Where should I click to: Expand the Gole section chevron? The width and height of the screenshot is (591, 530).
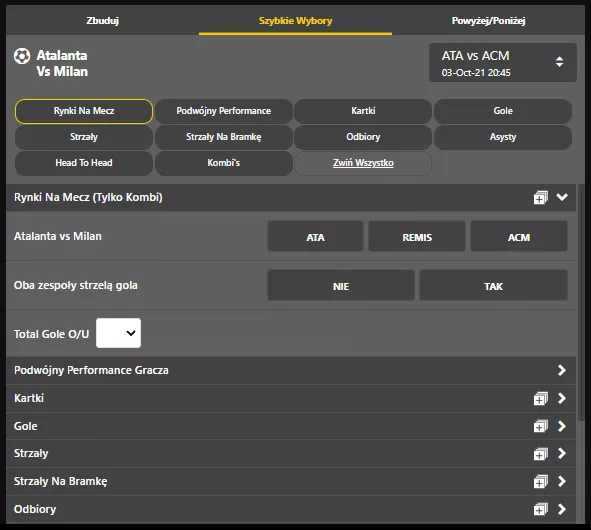562,426
